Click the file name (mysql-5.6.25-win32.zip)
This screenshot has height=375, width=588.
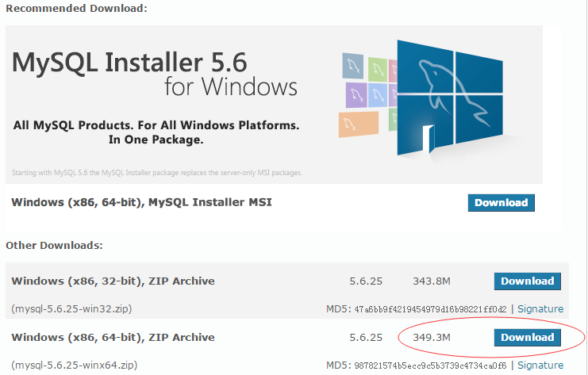tap(71, 309)
